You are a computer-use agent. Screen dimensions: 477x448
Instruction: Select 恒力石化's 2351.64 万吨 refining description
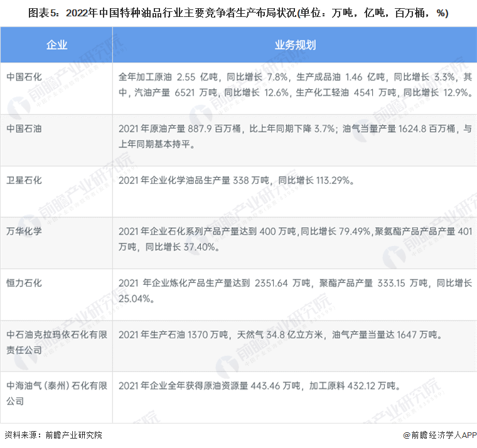[294, 291]
